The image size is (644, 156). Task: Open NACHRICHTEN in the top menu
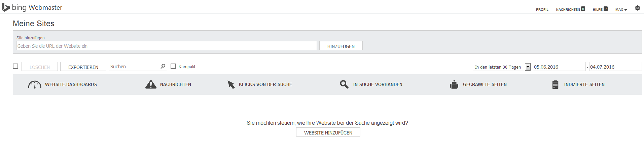tap(568, 9)
